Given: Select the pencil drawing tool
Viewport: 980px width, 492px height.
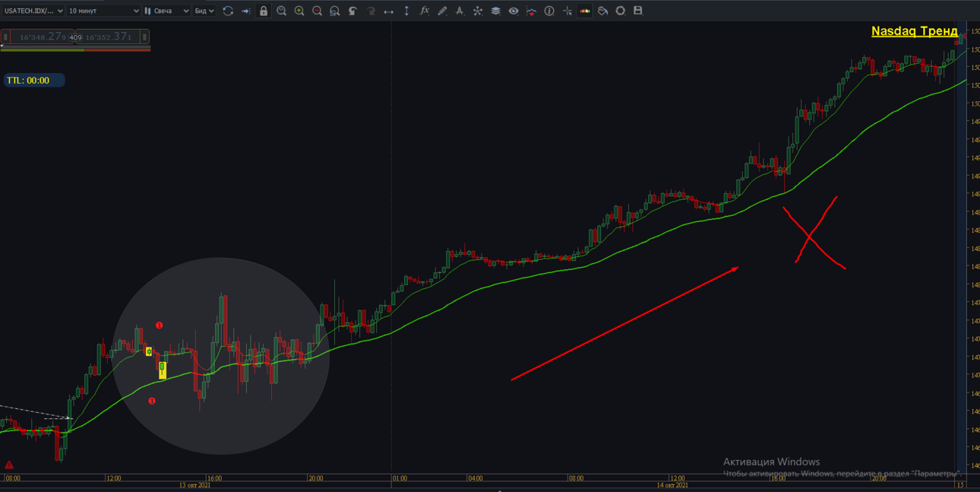Looking at the screenshot, I should [442, 11].
